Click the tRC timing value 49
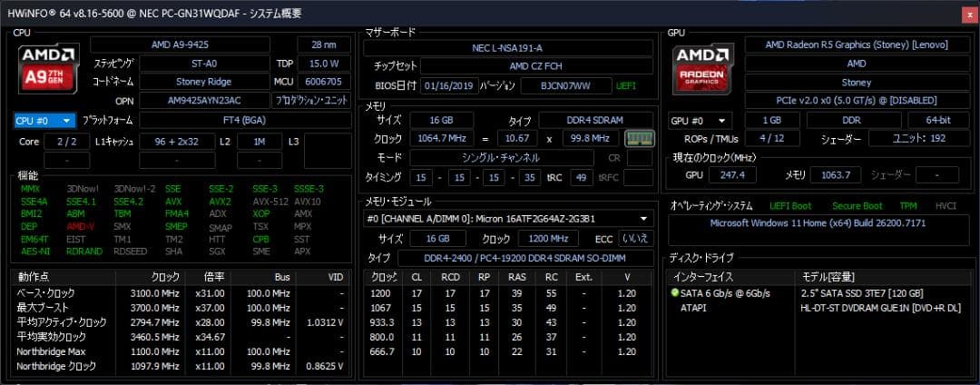Image resolution: width=980 pixels, height=385 pixels. click(582, 178)
